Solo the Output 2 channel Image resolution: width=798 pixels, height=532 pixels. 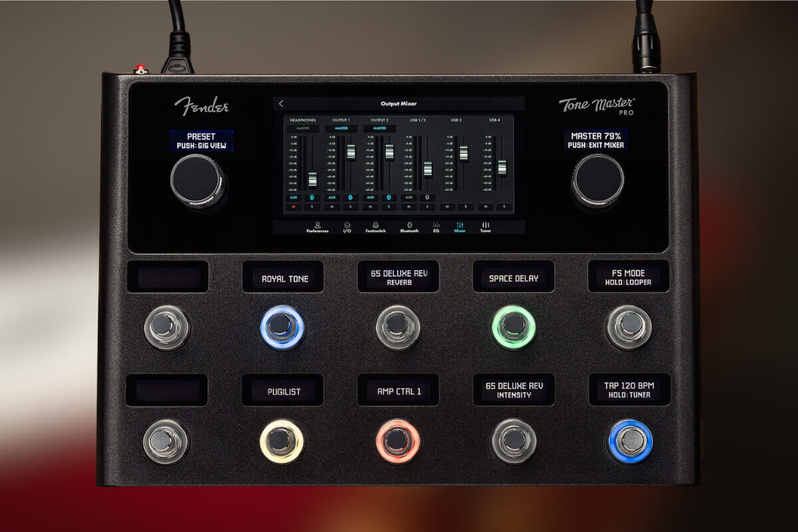coord(388,206)
